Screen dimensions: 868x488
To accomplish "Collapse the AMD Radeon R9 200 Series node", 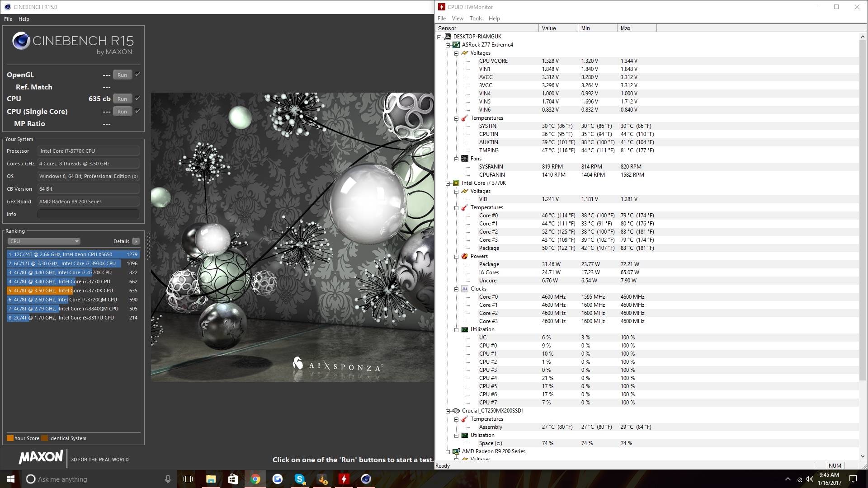I will [448, 451].
